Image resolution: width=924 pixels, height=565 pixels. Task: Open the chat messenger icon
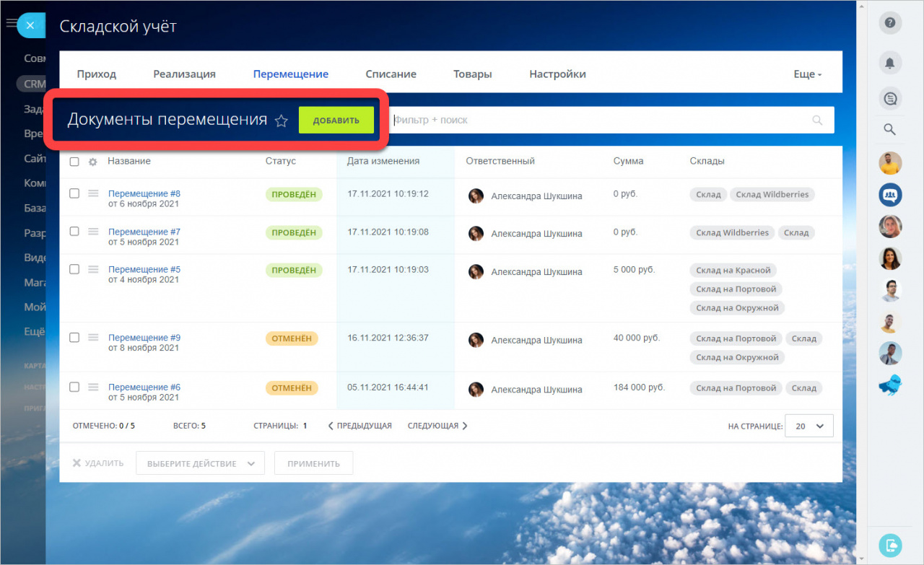tap(890, 98)
